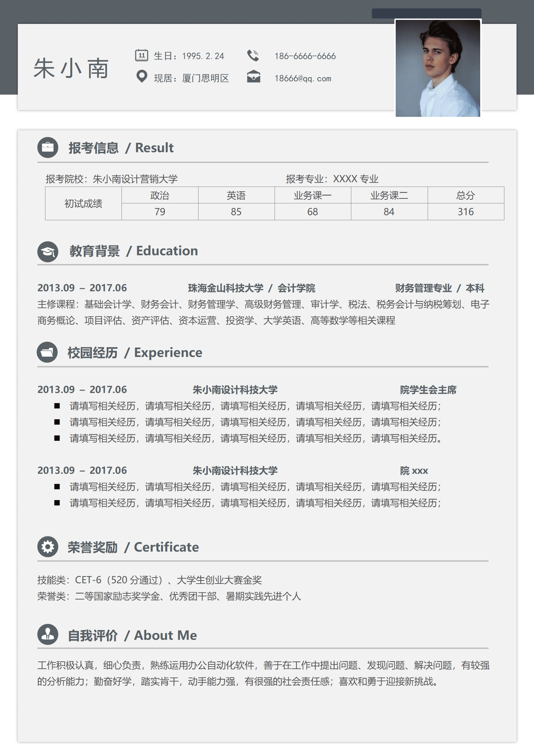Select the 报考信息 / Result heading

coord(121,148)
